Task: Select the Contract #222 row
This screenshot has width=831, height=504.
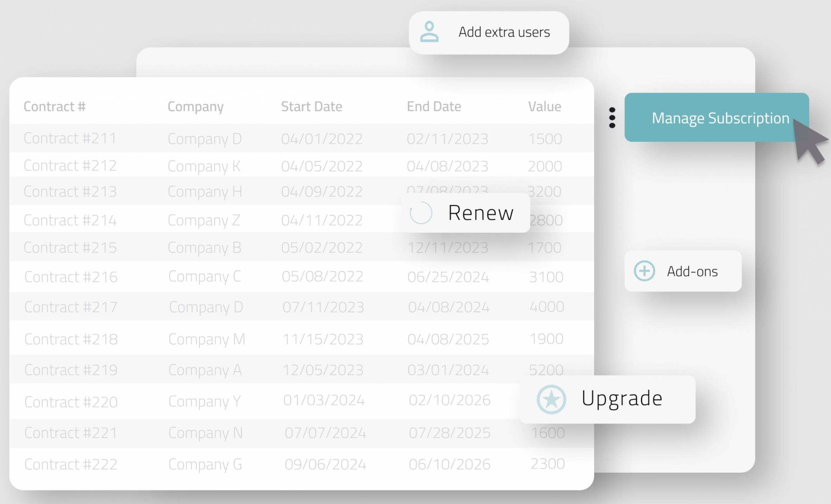Action: (71, 464)
